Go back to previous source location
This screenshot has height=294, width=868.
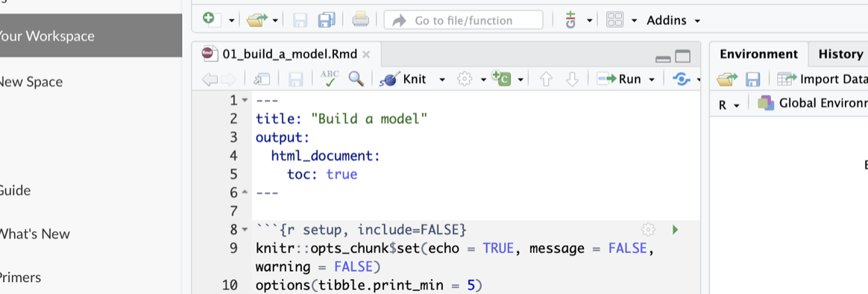[x=210, y=80]
